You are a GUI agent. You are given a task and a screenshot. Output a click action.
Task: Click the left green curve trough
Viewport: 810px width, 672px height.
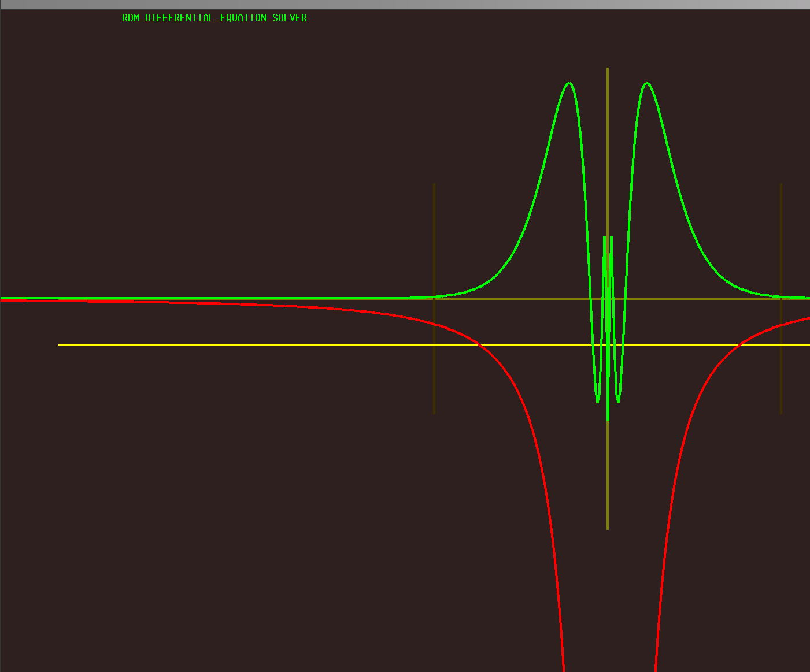tap(598, 401)
